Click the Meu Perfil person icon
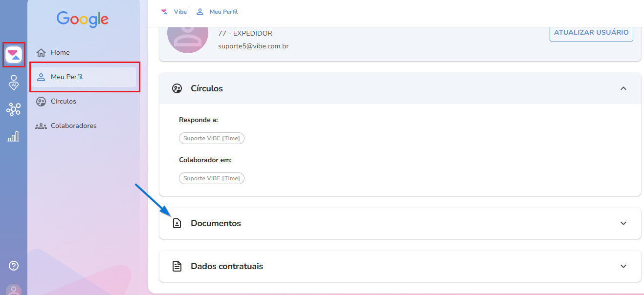 click(x=41, y=77)
